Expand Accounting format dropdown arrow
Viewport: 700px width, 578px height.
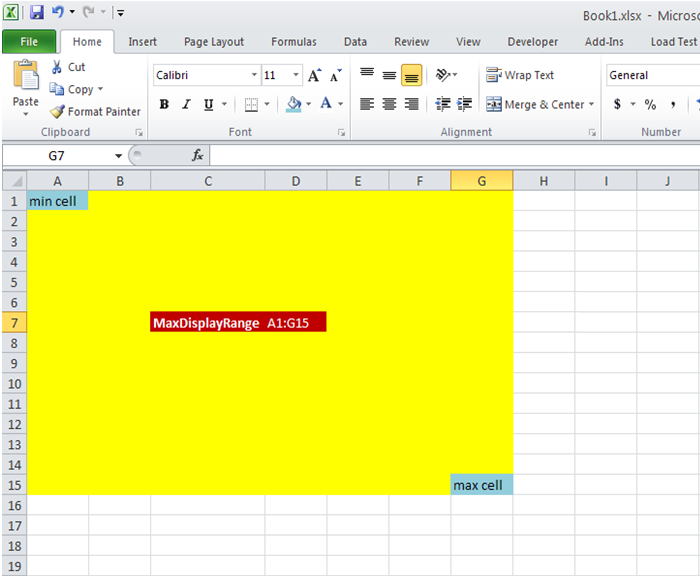click(633, 104)
